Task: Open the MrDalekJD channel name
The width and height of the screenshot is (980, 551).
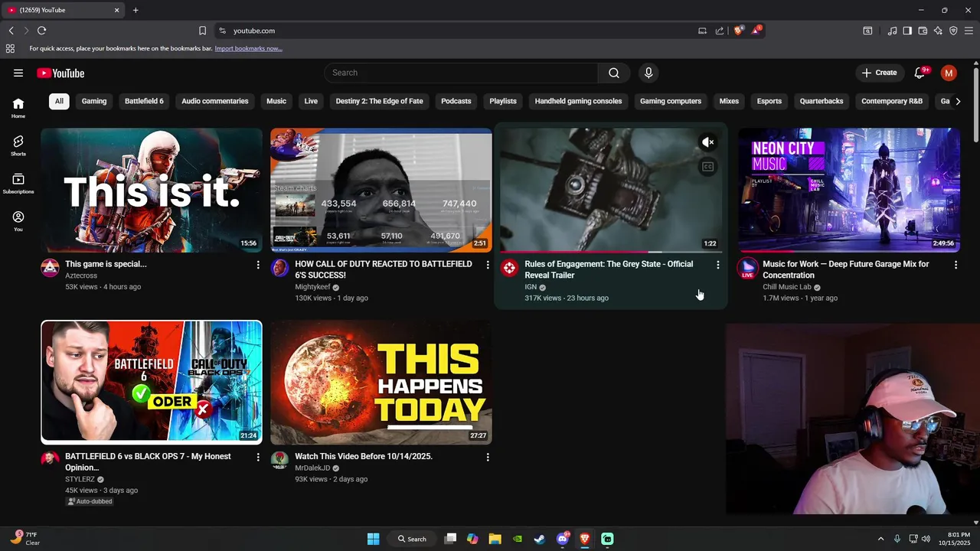Action: 312,468
